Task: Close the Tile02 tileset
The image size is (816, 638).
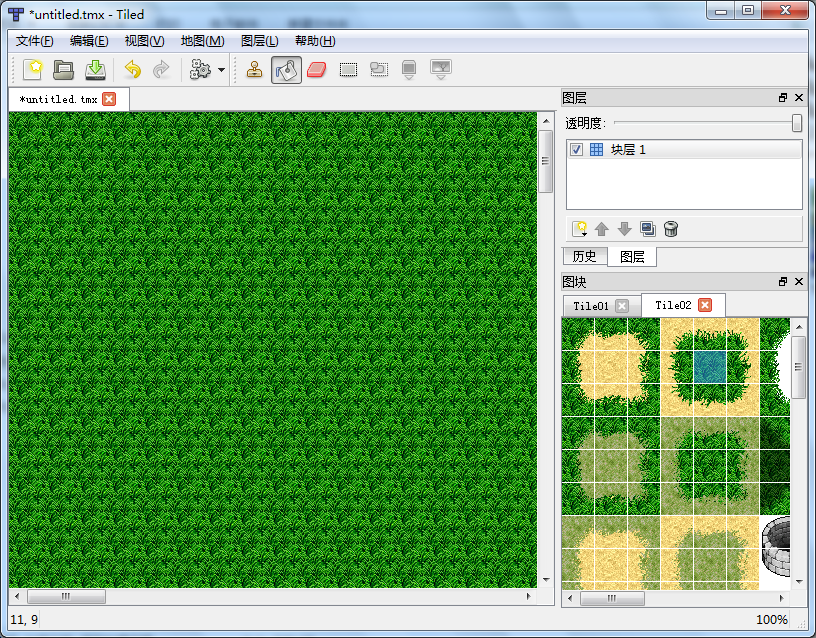Action: (x=705, y=305)
